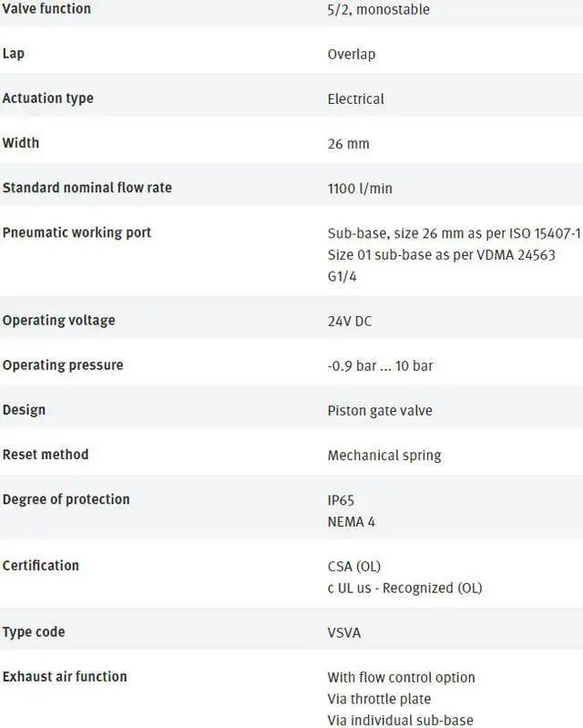
Task: Click the 'Valve function' label
Action: click(46, 9)
